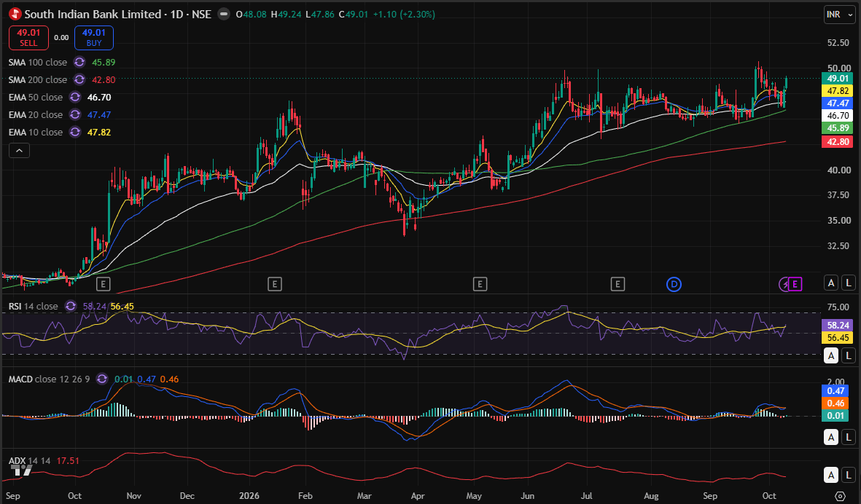
Task: Click the green 45.89 SMA price label
Action: tap(838, 128)
